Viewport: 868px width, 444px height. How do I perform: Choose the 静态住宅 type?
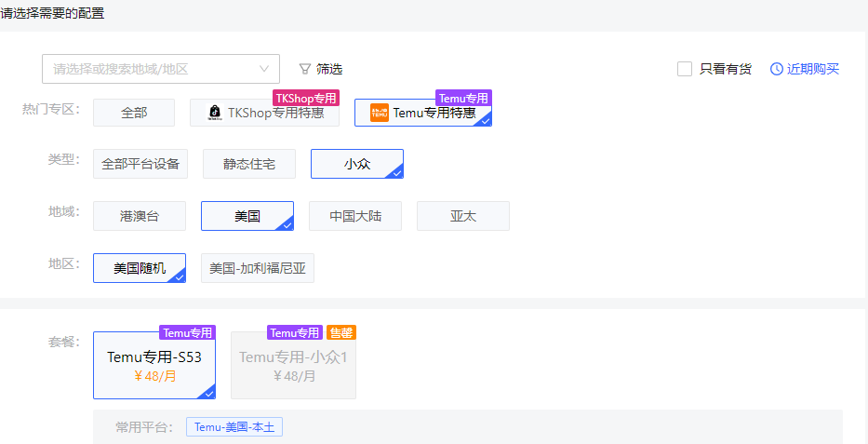click(x=249, y=164)
